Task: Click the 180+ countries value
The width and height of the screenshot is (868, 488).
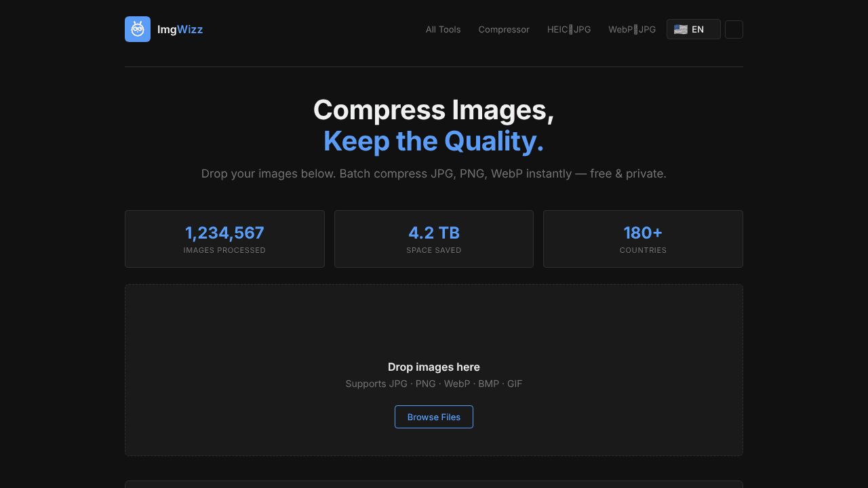Action: tap(643, 232)
